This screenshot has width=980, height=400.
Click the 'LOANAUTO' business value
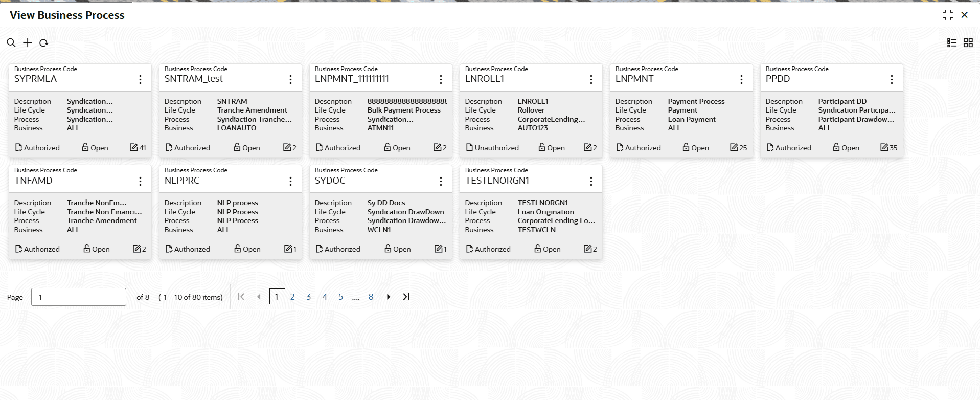coord(237,128)
